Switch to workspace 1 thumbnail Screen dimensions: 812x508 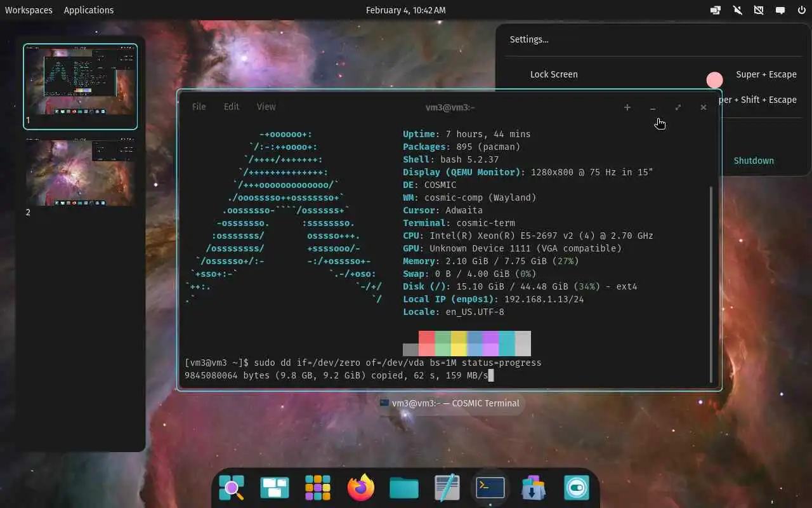(81, 86)
